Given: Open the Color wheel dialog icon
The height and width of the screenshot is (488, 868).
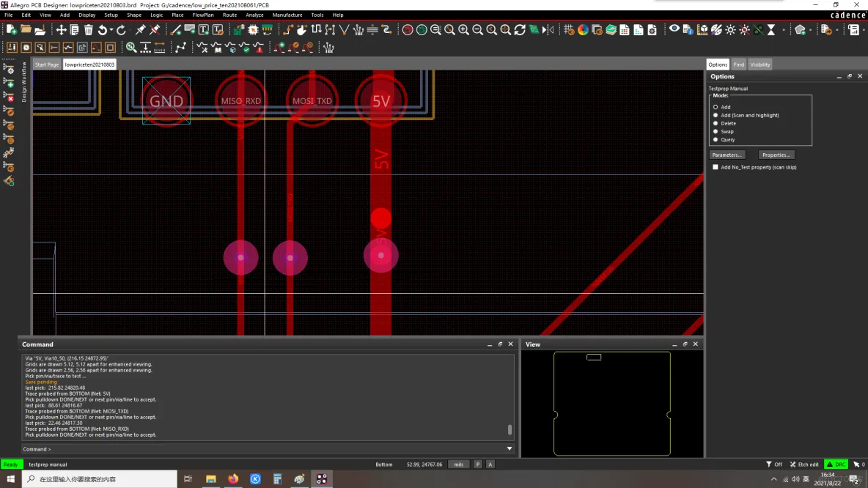Looking at the screenshot, I should 583,30.
